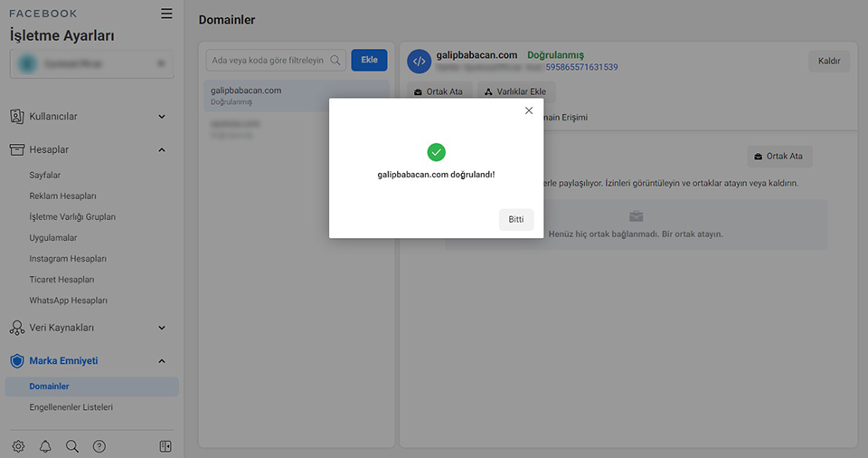Click the Kullanıcılar users icon
This screenshot has width=868, height=458.
(17, 117)
